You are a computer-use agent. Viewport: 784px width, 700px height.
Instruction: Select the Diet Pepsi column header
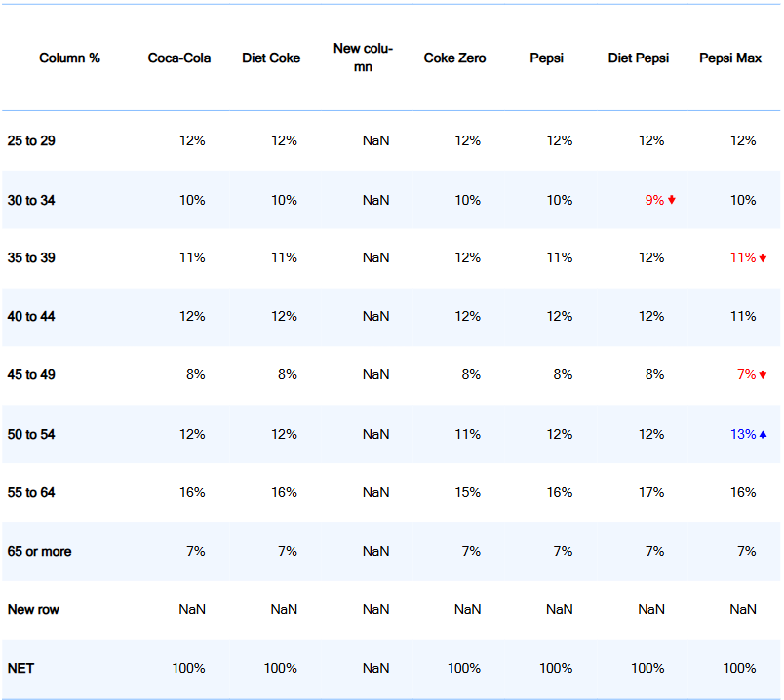(x=639, y=58)
